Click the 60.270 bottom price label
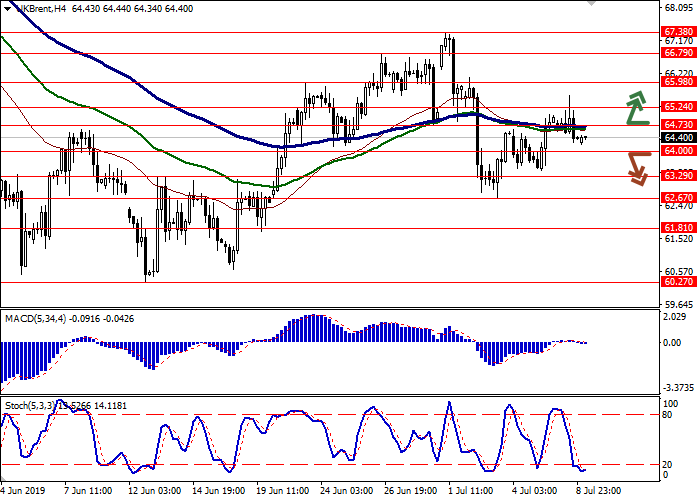 (x=678, y=282)
